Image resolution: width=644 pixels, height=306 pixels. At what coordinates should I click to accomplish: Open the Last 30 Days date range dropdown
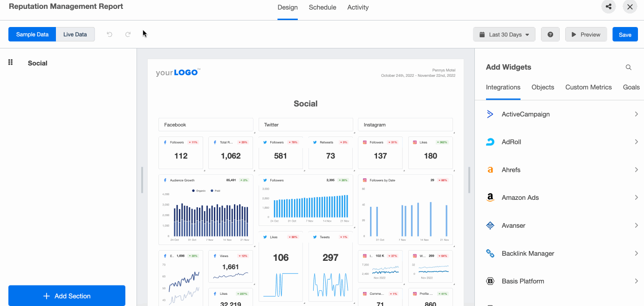[504, 34]
